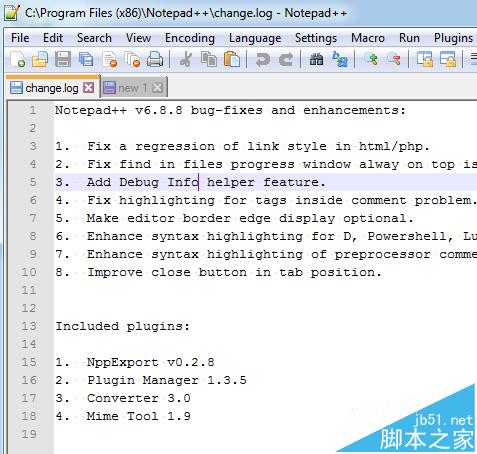This screenshot has height=454, width=477.
Task: Open the Macro menu
Action: (368, 38)
